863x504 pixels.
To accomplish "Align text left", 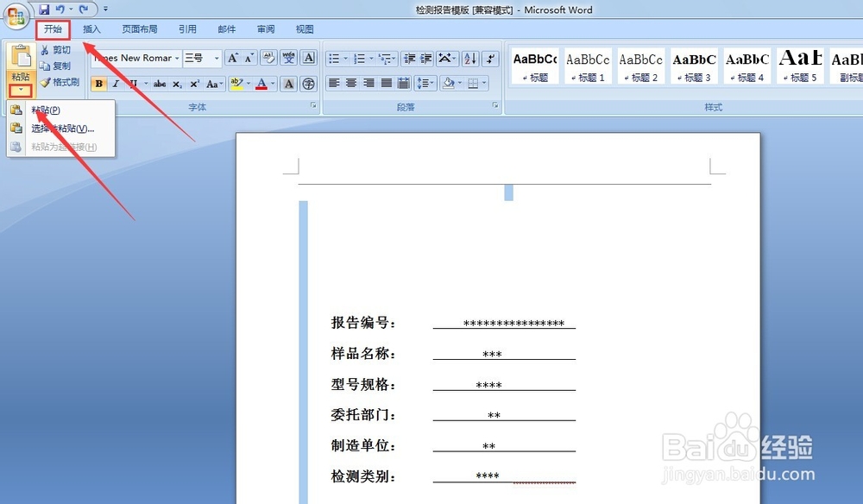I will pyautogui.click(x=334, y=83).
